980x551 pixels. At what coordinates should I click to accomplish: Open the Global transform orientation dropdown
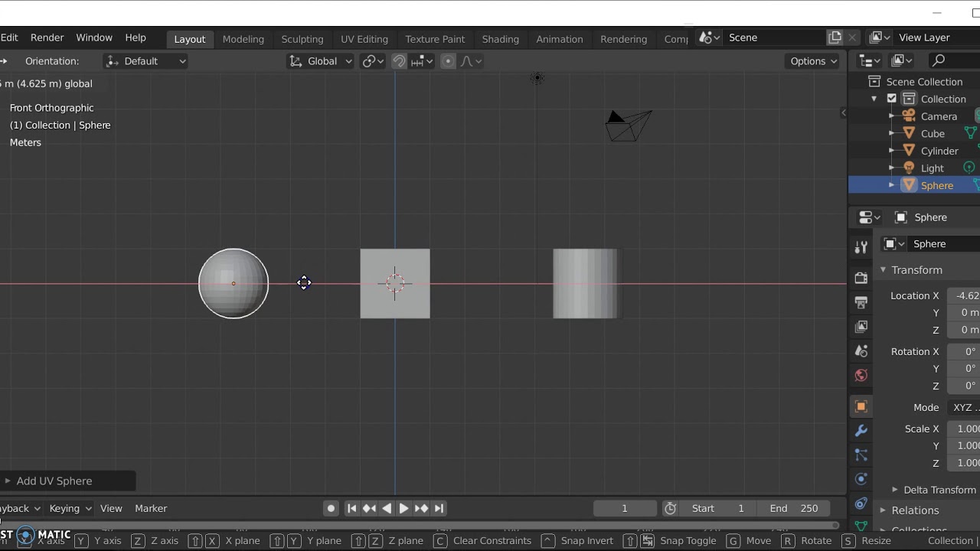320,61
